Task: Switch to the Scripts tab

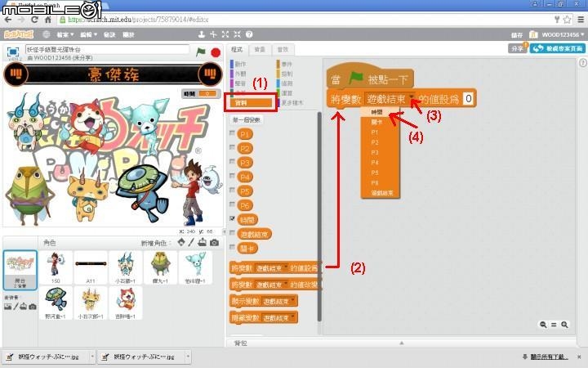Action: click(237, 49)
